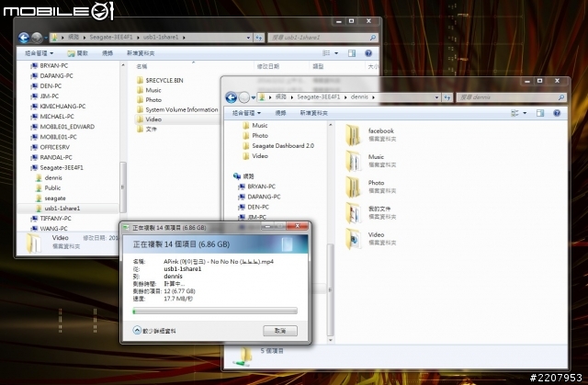Screen dimensions: 588x385
Task: Toggle preview pane in dennis window
Action: coord(540,113)
